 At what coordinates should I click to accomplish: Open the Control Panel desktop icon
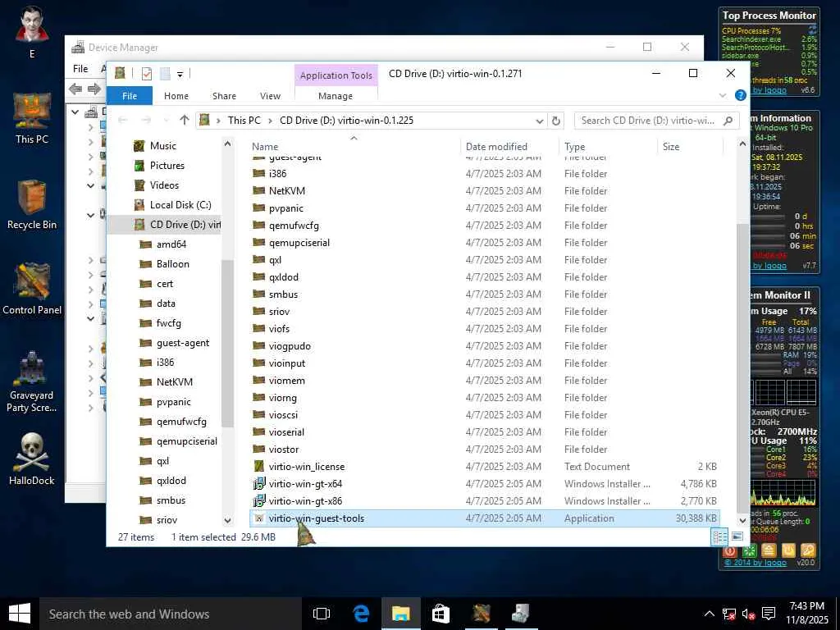[32, 290]
